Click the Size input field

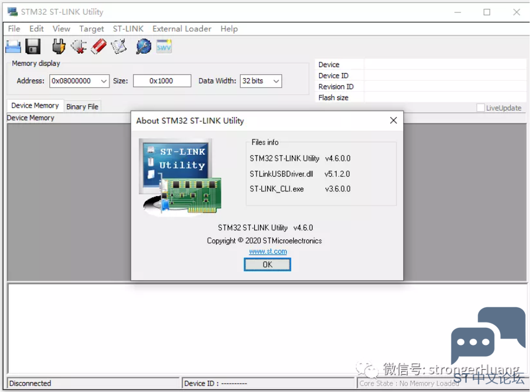[x=162, y=81]
